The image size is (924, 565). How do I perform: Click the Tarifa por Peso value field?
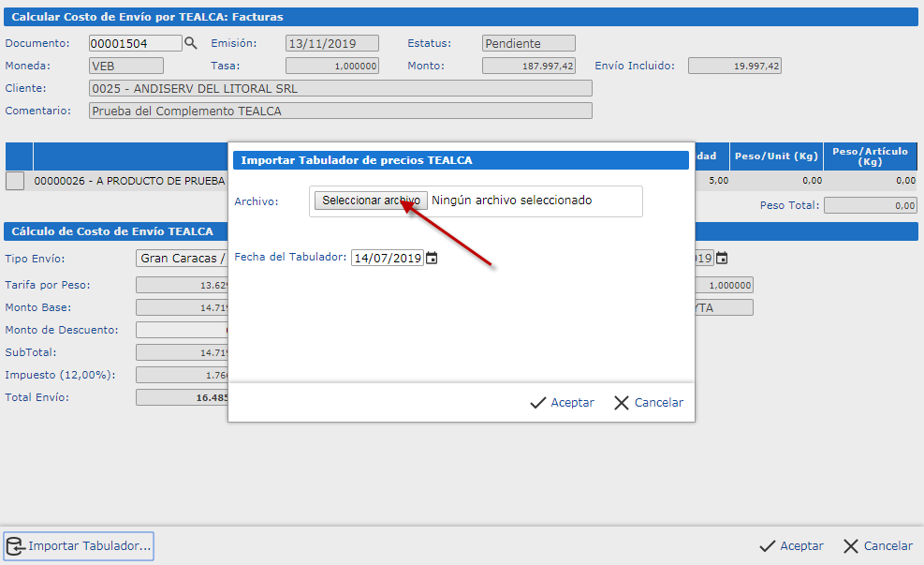point(183,285)
